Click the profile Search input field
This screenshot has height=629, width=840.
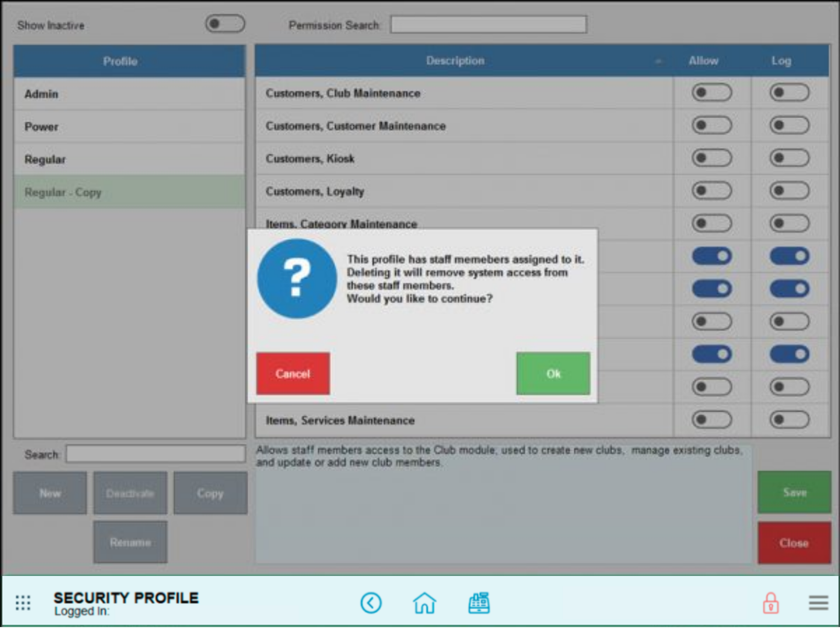(x=155, y=454)
